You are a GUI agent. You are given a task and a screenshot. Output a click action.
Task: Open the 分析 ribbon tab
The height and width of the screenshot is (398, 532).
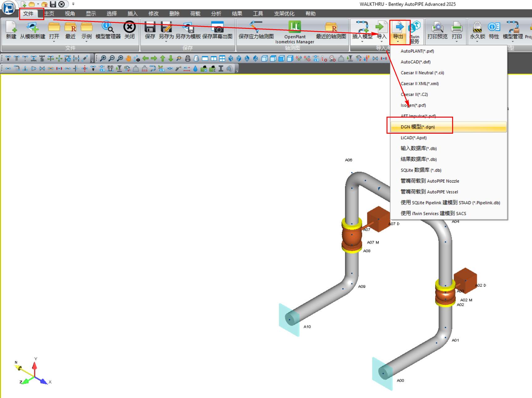(x=216, y=14)
